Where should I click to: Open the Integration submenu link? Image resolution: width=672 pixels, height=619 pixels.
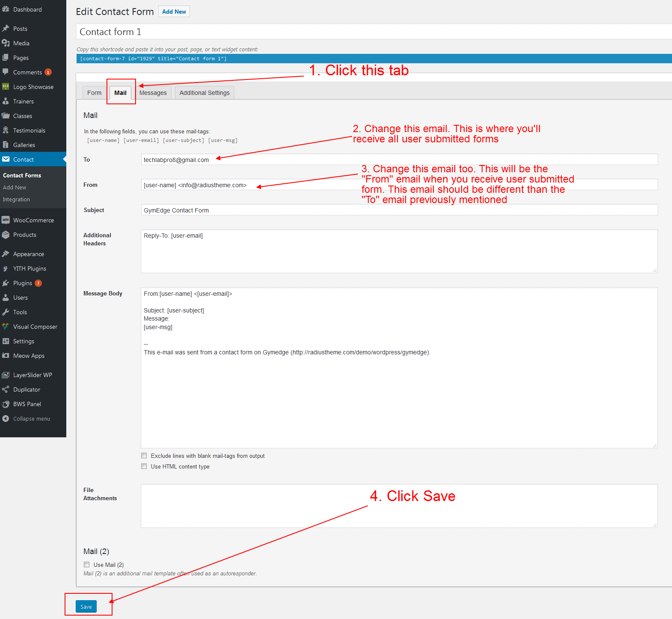tap(16, 200)
